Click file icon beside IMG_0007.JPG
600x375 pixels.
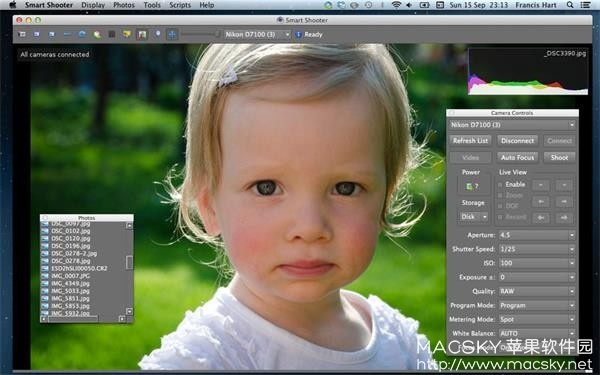pyautogui.click(x=45, y=276)
